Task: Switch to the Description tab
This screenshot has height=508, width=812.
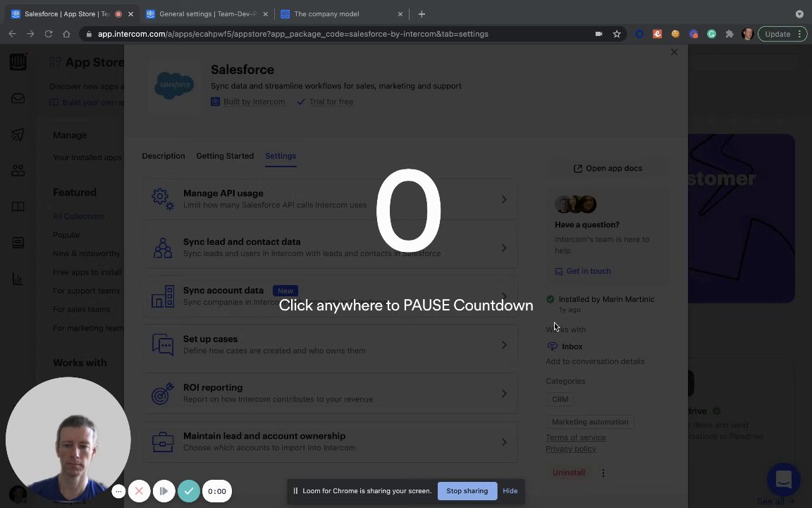Action: point(163,156)
